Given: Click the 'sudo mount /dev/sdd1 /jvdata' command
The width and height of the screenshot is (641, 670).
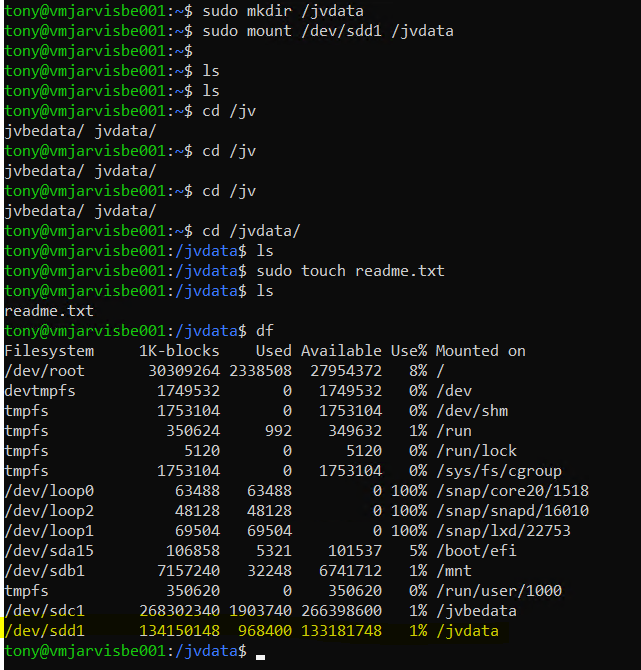Looking at the screenshot, I should click(328, 31).
